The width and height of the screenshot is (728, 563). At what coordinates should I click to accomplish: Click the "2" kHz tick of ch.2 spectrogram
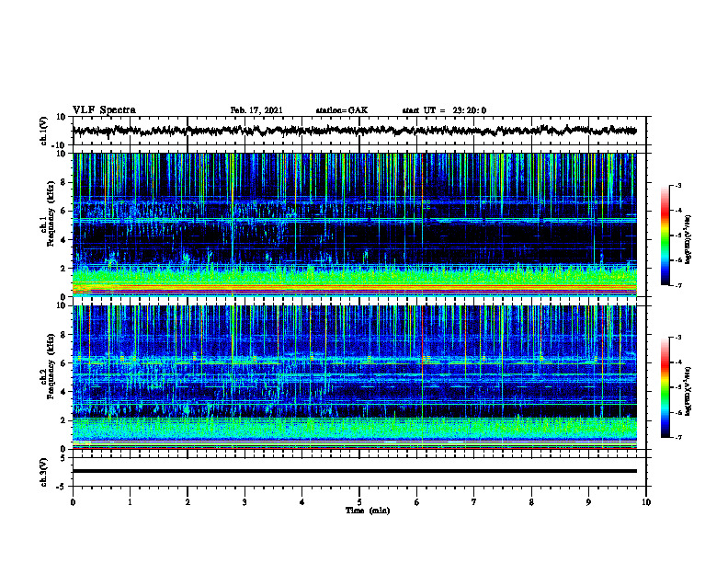[x=64, y=420]
